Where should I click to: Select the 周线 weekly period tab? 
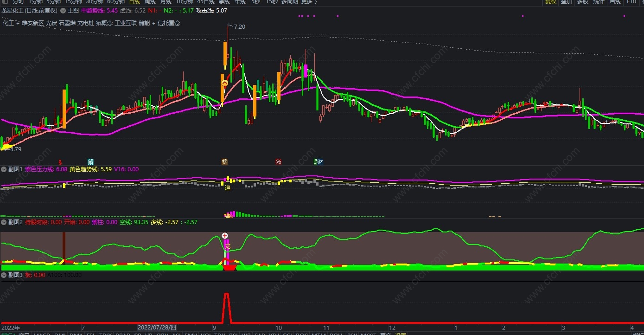(x=150, y=2)
